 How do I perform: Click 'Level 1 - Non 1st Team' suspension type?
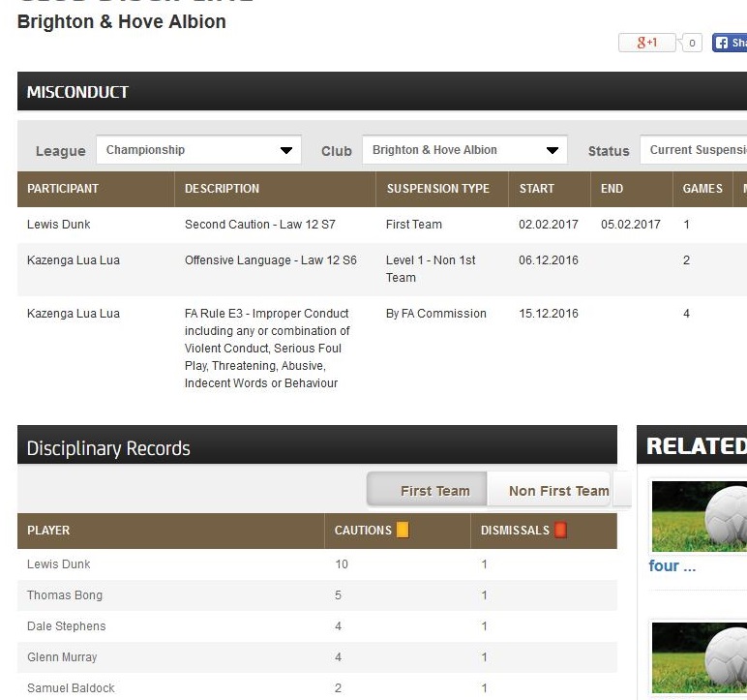431,268
